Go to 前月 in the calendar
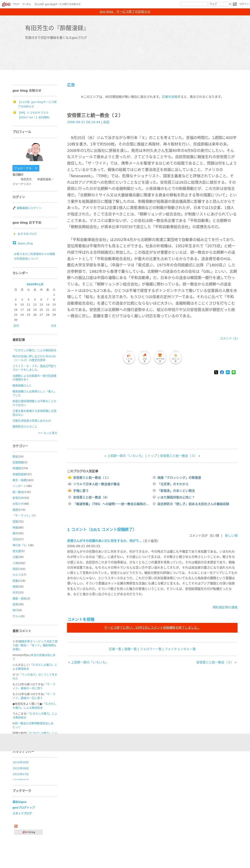 pos(16,326)
